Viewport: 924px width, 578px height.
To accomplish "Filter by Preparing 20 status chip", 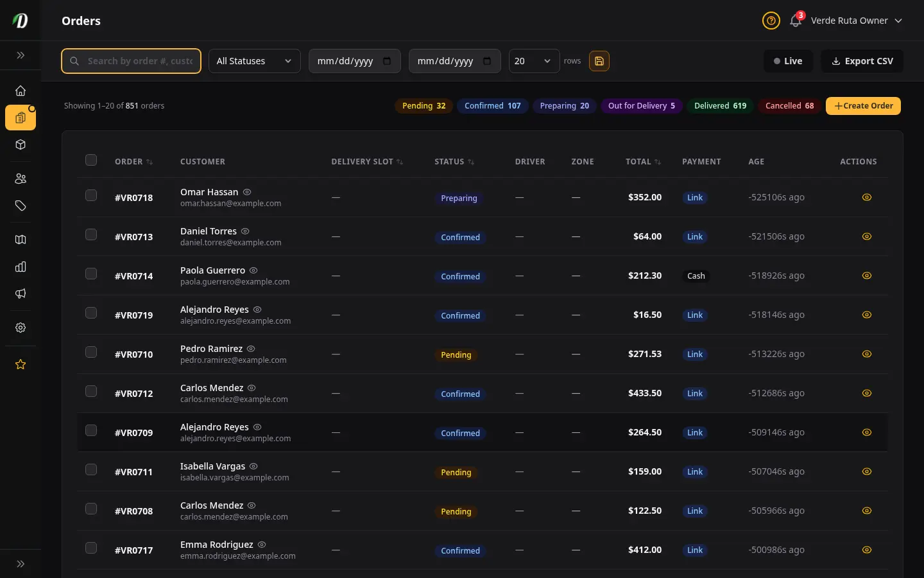I will (x=565, y=106).
